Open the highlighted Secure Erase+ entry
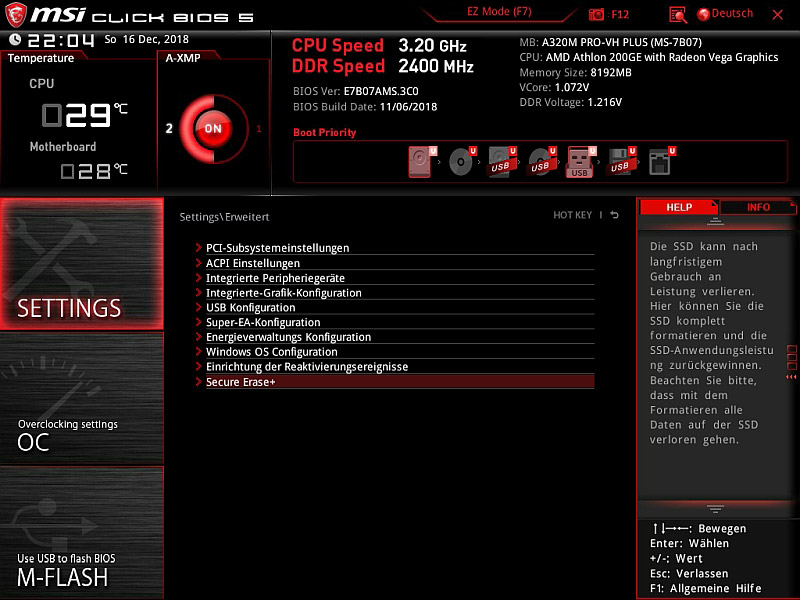The height and width of the screenshot is (600, 800). [x=395, y=382]
